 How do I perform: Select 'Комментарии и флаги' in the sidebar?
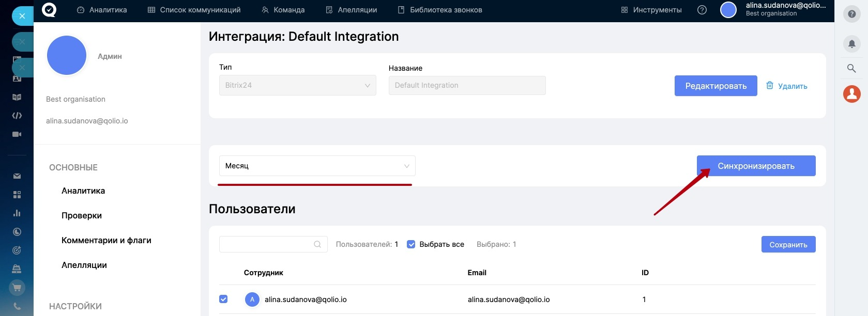[x=106, y=240]
